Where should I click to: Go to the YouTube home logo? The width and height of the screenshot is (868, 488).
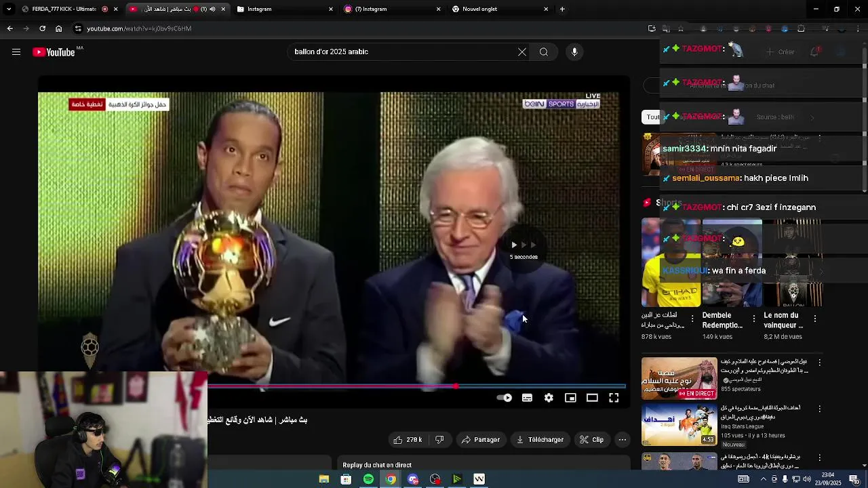[x=54, y=52]
